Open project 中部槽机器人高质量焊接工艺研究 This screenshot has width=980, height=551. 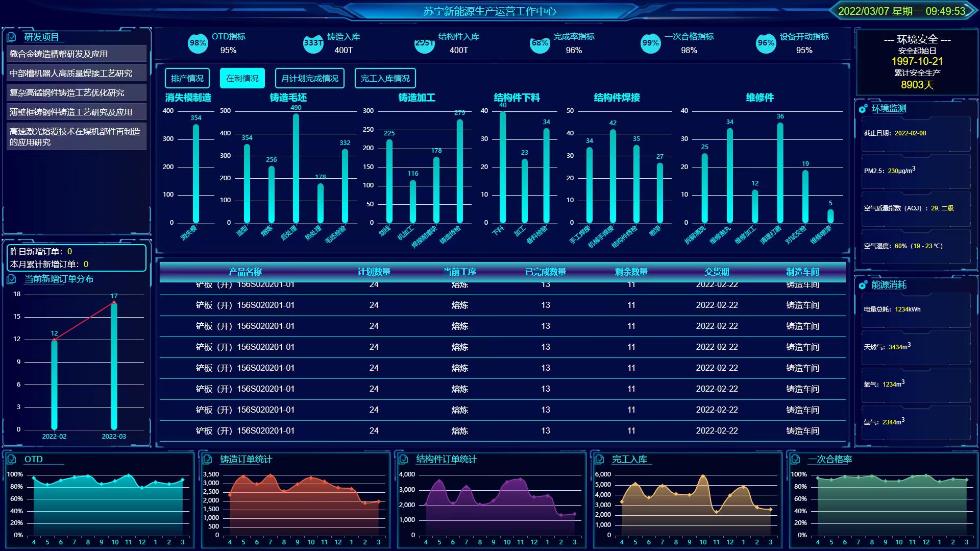pos(77,73)
